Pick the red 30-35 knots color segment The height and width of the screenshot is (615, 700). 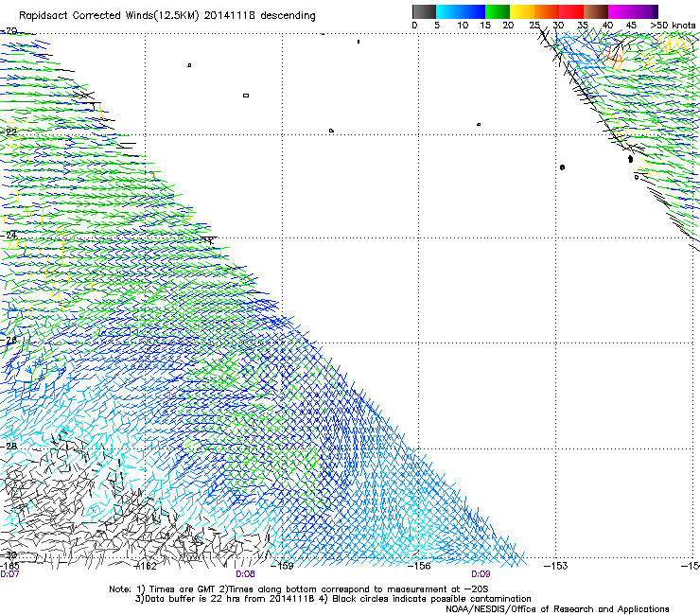click(571, 11)
